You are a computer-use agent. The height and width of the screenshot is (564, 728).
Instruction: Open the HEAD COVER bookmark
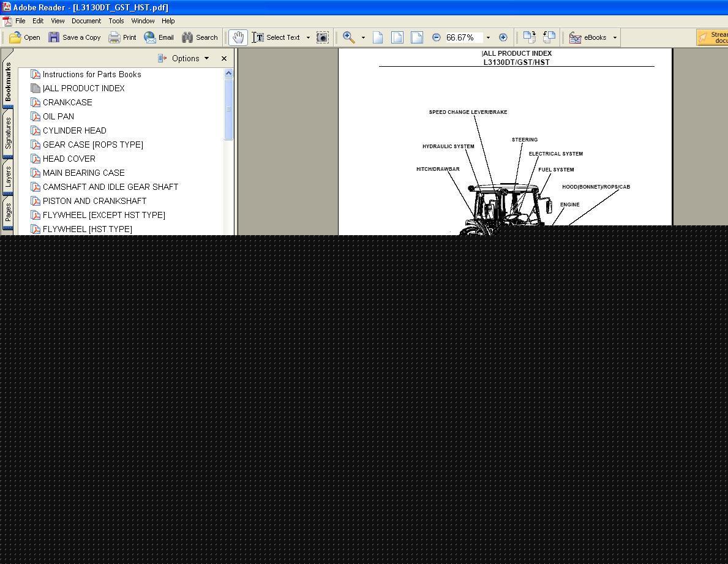click(x=69, y=159)
